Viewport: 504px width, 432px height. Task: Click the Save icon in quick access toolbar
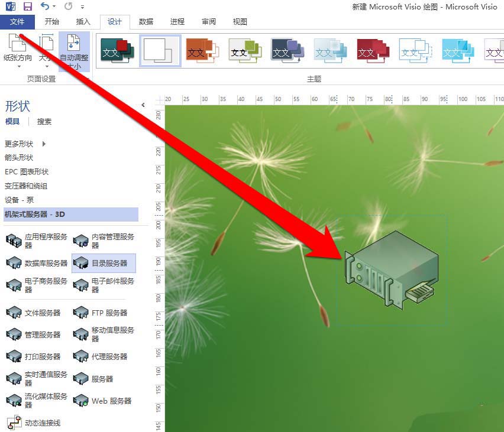click(28, 7)
